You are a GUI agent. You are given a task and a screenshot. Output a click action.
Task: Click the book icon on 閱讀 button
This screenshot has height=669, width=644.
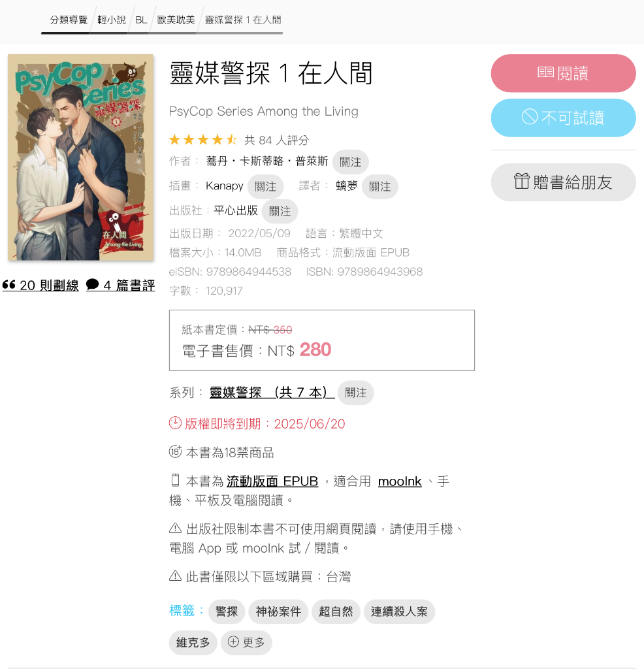(x=545, y=73)
